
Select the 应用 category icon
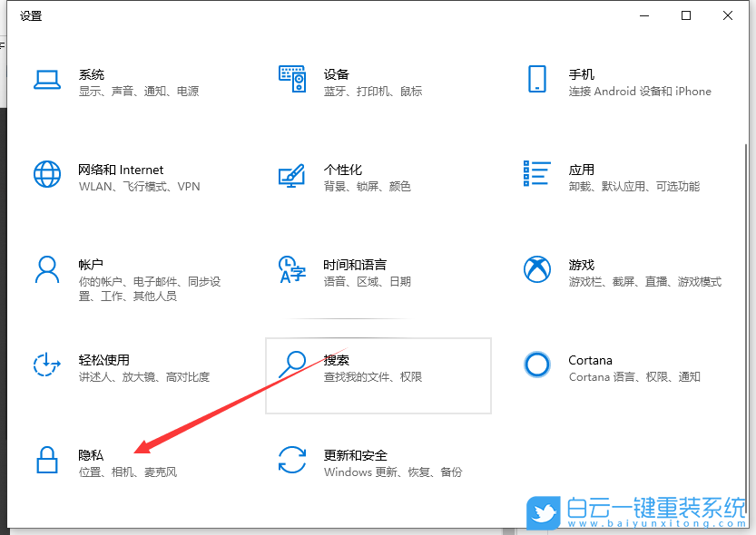[x=537, y=174]
